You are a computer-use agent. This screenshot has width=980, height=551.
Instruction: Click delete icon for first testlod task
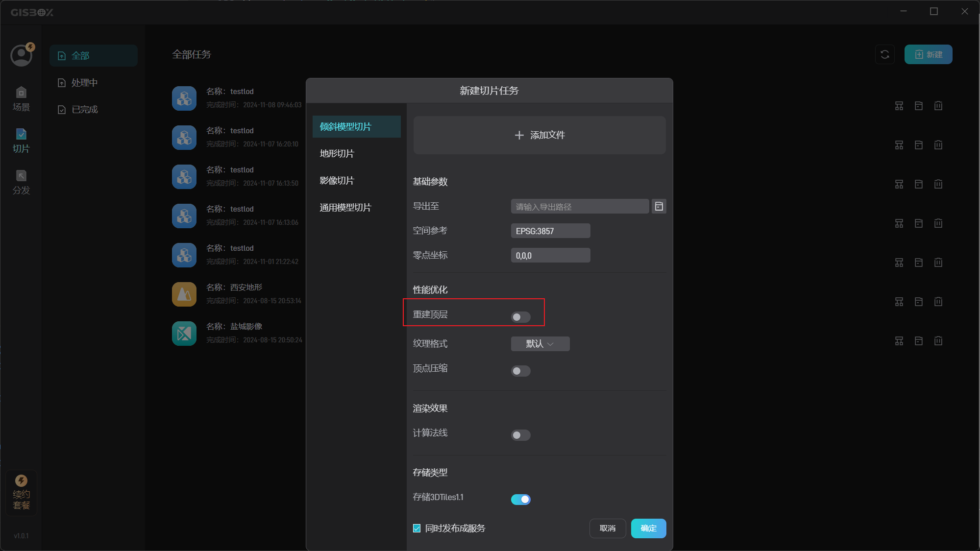point(938,106)
